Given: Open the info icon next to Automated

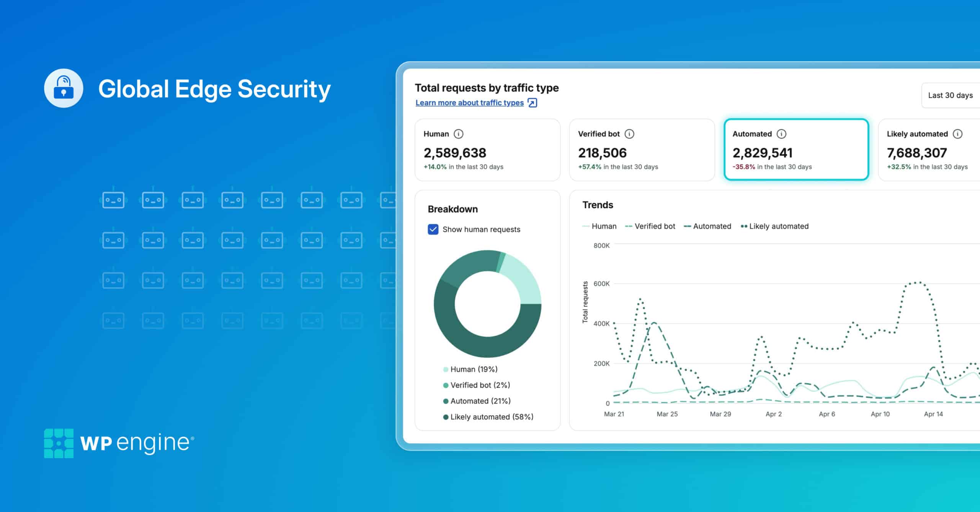Looking at the screenshot, I should click(781, 134).
